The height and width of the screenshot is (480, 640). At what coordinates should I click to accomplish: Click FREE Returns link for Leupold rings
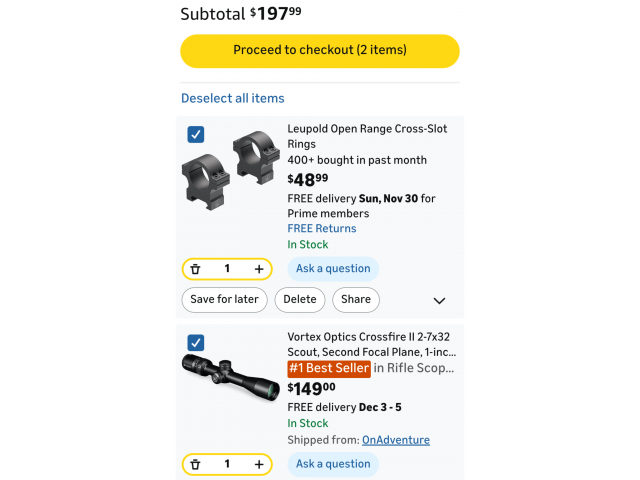[x=322, y=228]
